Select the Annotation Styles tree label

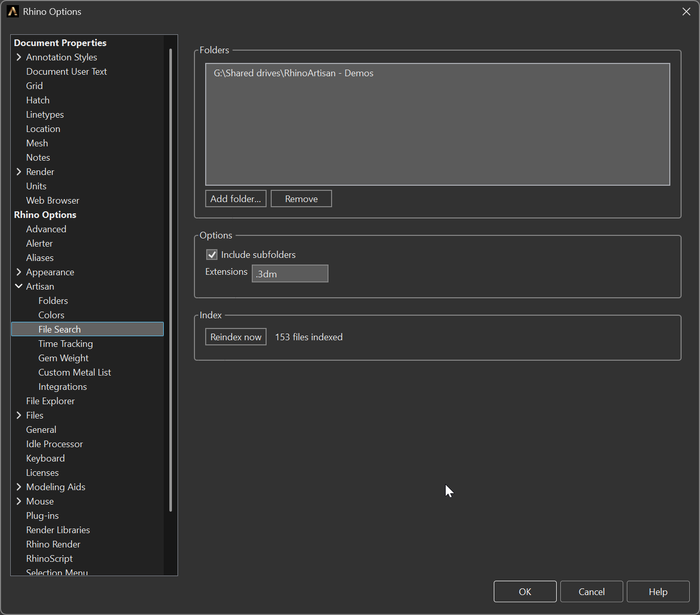[61, 57]
